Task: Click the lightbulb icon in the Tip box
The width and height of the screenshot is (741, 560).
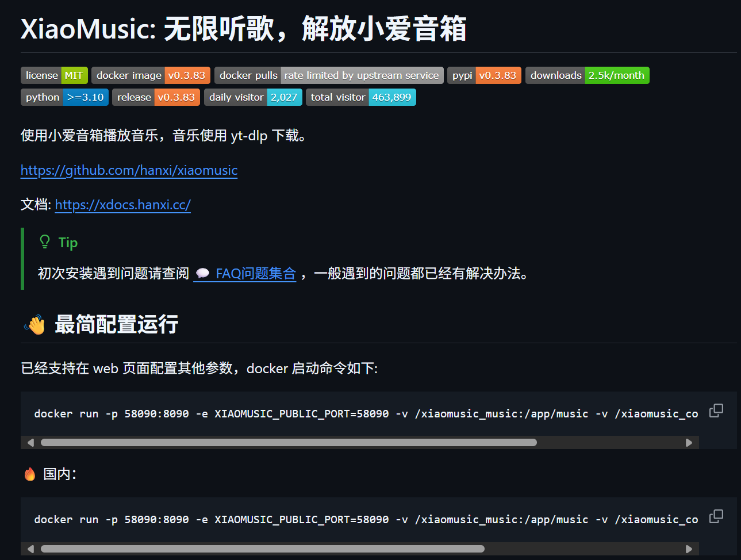Action: click(44, 242)
